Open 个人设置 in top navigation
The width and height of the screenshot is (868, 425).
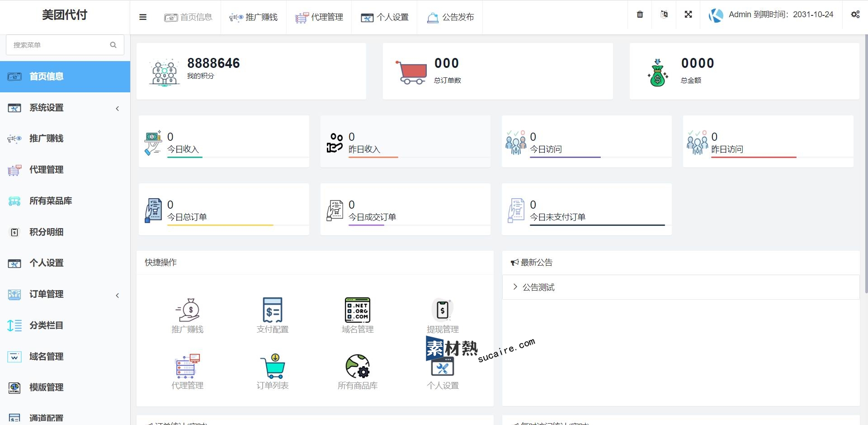385,17
